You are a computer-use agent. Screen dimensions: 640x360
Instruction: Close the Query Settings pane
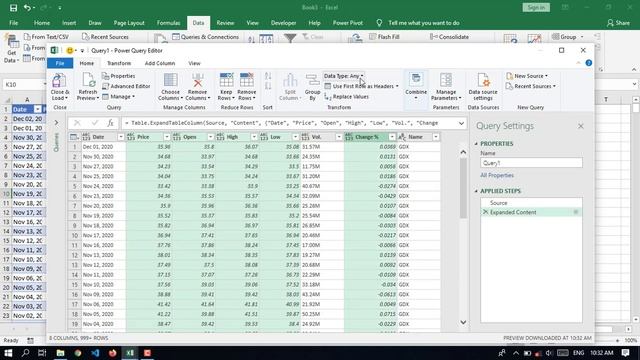pyautogui.click(x=581, y=126)
